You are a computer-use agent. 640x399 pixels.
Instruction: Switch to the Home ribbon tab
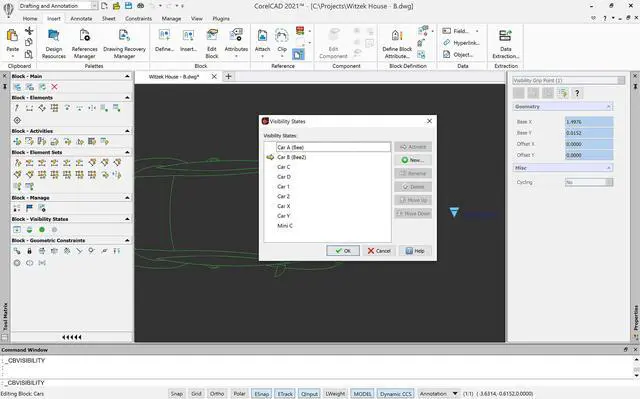point(30,19)
